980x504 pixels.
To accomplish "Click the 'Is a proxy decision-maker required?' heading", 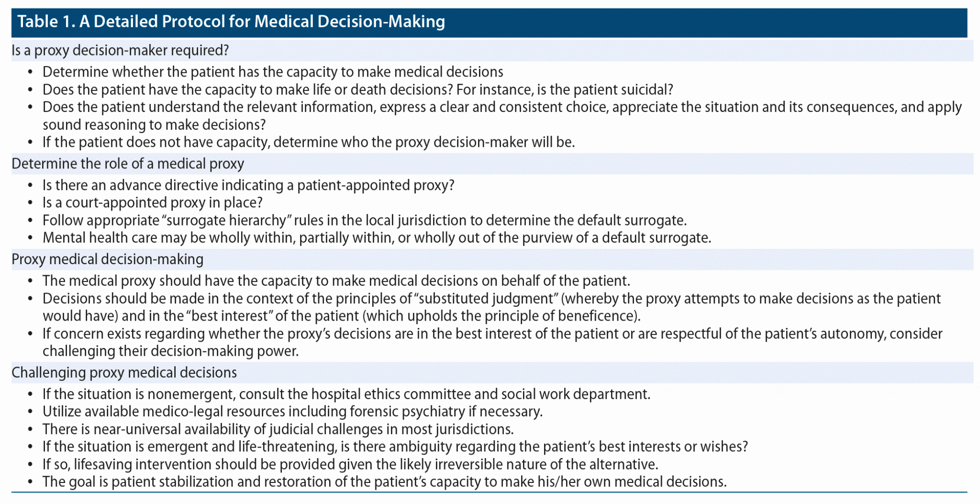I will (120, 50).
